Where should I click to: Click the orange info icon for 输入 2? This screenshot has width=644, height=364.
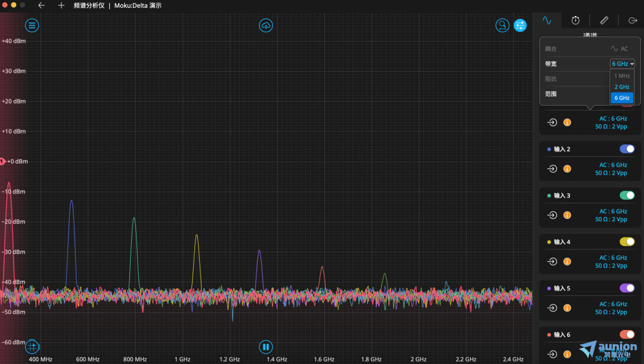point(567,169)
